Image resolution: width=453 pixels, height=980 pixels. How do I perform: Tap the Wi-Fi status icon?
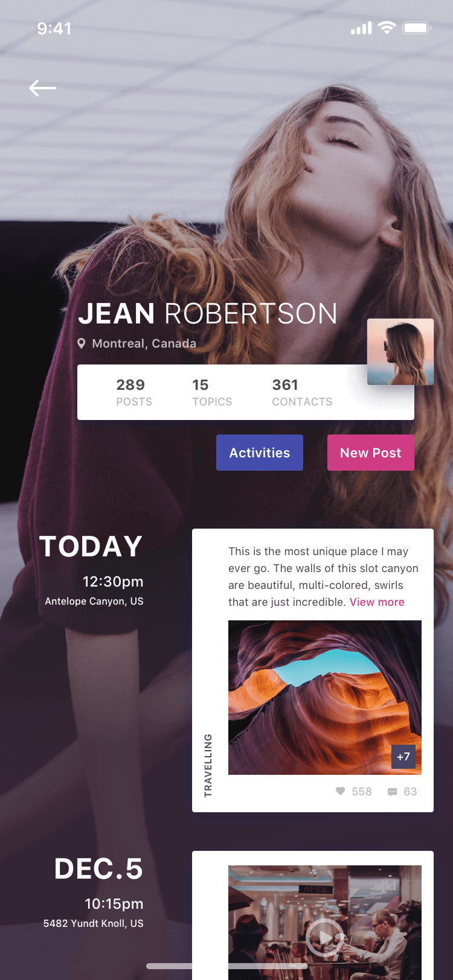pyautogui.click(x=387, y=28)
